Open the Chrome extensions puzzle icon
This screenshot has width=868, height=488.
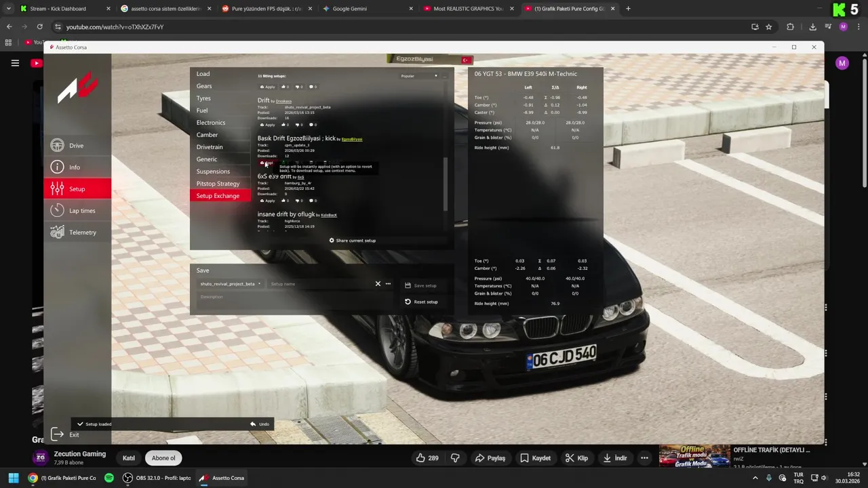790,26
